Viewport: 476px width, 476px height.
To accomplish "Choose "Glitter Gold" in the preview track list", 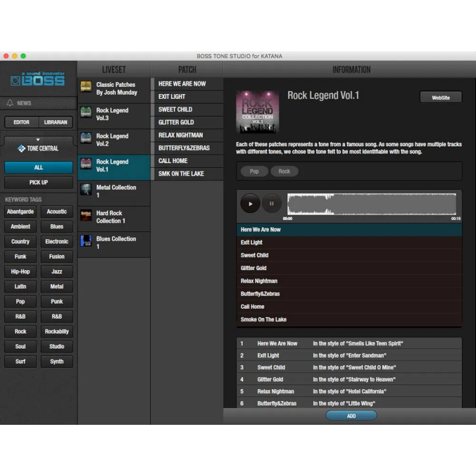I will pos(349,268).
